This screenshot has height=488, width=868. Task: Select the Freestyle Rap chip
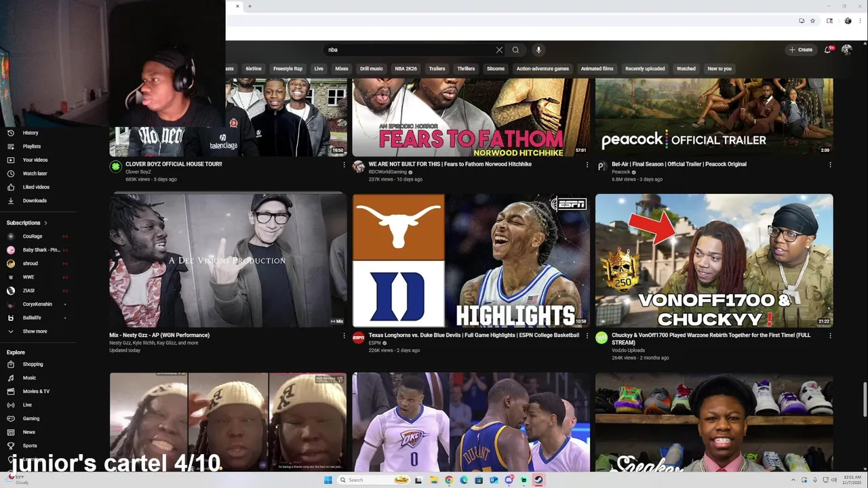[288, 68]
